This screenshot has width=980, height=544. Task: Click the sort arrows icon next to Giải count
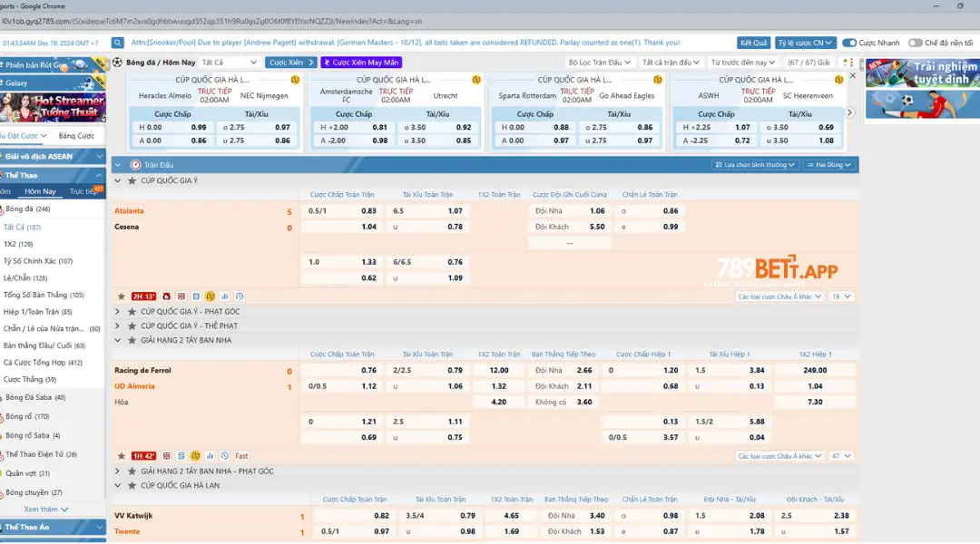click(848, 63)
